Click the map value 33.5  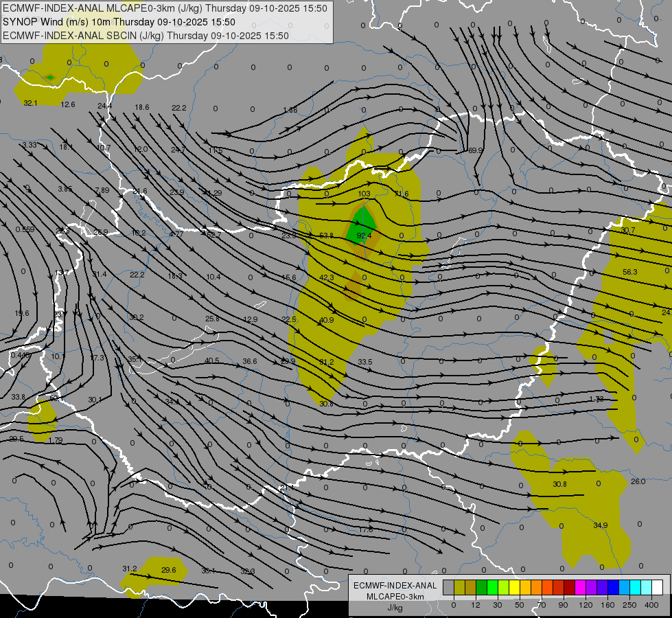coord(364,362)
